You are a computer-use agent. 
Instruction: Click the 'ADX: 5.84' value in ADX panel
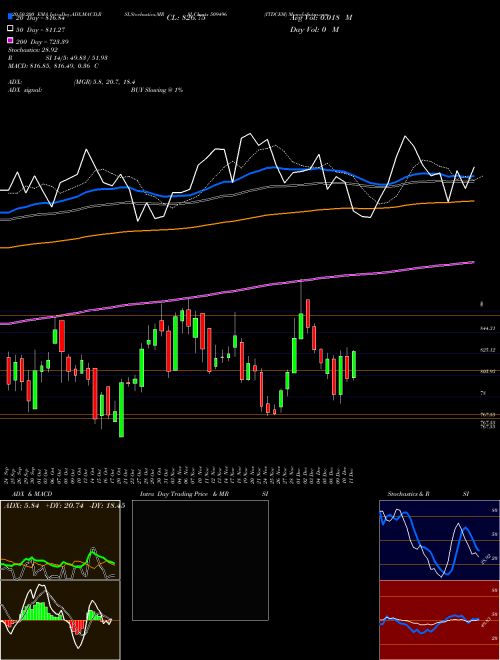pyautogui.click(x=21, y=506)
